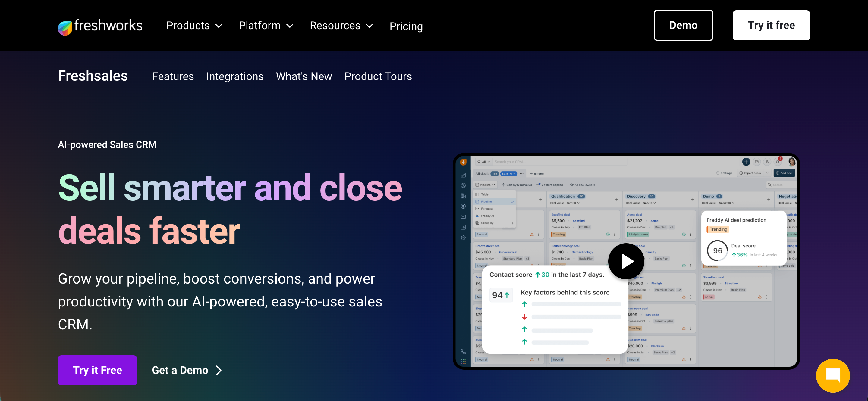Select Freddy AI in the view menu
868x401 pixels.
(494, 216)
